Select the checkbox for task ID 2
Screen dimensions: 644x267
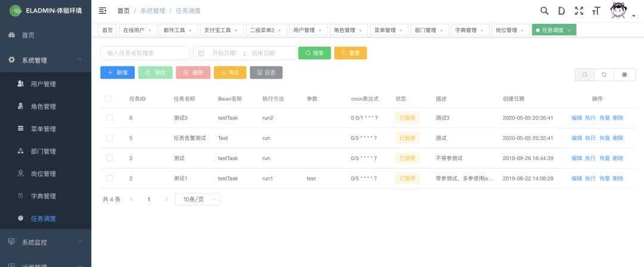click(110, 178)
